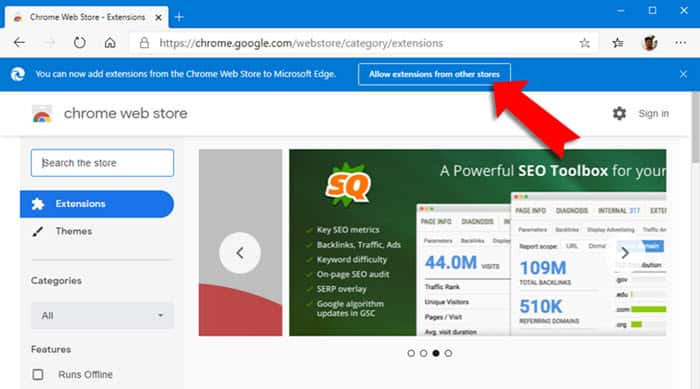Open the favorites list icon

click(618, 43)
